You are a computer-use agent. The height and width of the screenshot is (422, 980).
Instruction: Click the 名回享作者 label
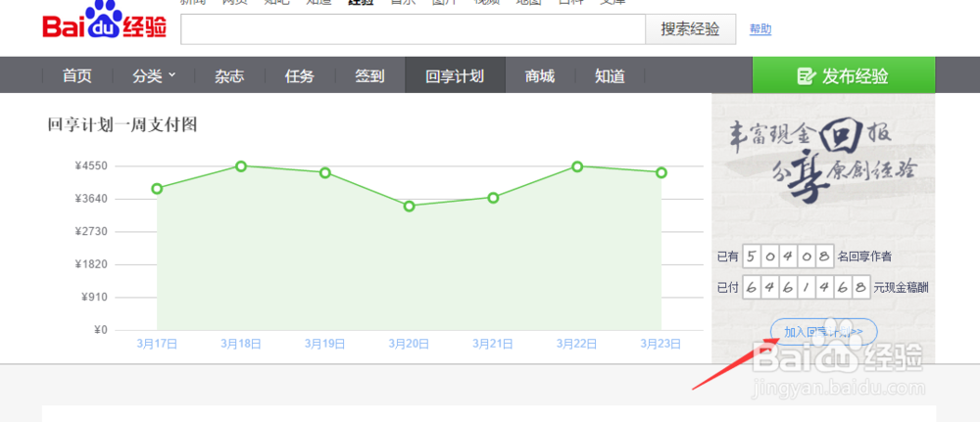click(x=865, y=256)
